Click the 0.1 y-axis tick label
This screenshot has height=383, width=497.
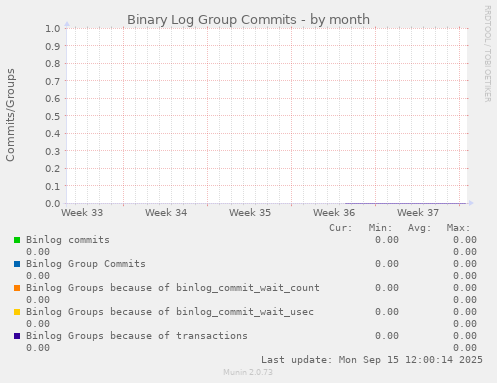(x=53, y=186)
